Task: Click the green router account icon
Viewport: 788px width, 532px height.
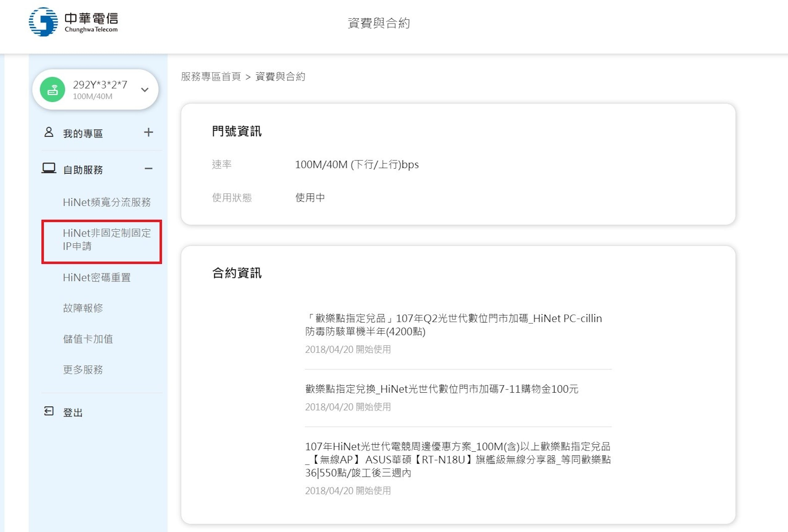Action: click(52, 90)
